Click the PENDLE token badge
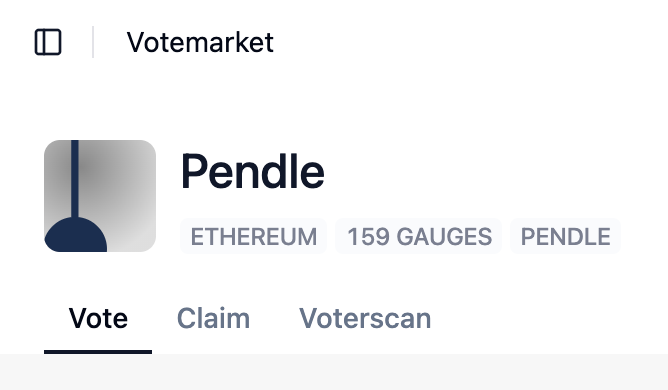This screenshot has height=390, width=668. pos(565,236)
